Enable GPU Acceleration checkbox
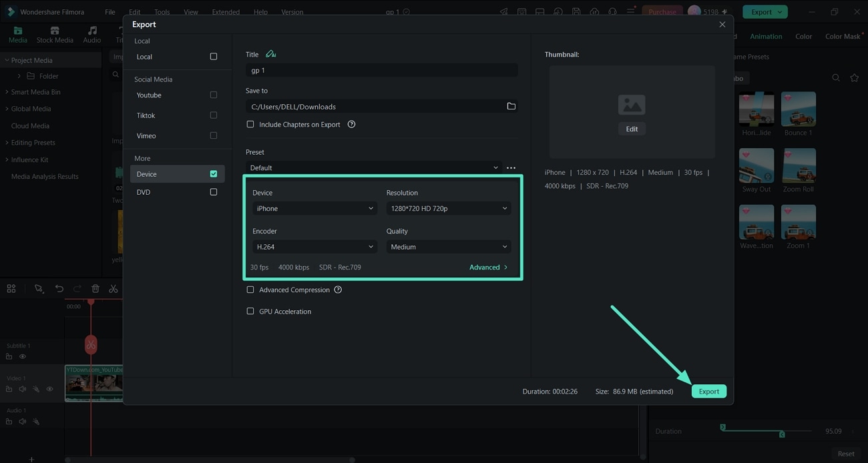 (250, 311)
